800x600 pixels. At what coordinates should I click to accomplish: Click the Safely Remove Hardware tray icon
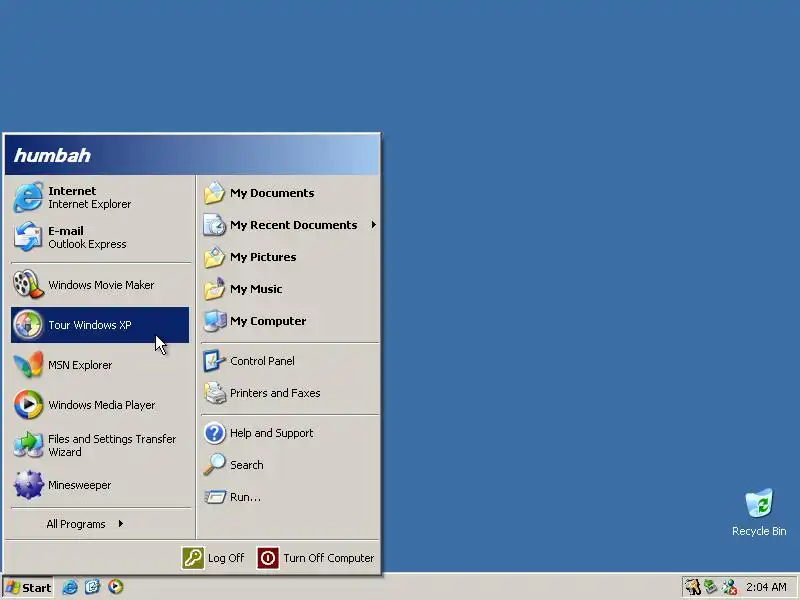pos(711,587)
